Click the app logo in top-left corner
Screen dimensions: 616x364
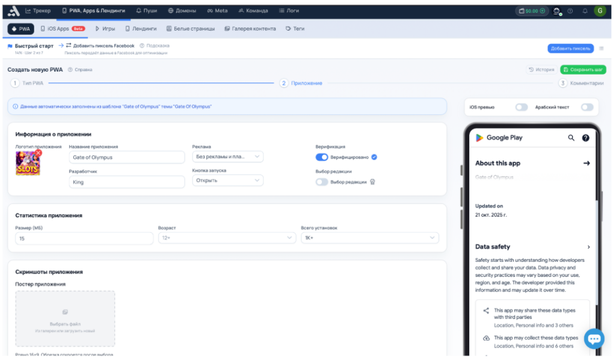(x=13, y=11)
